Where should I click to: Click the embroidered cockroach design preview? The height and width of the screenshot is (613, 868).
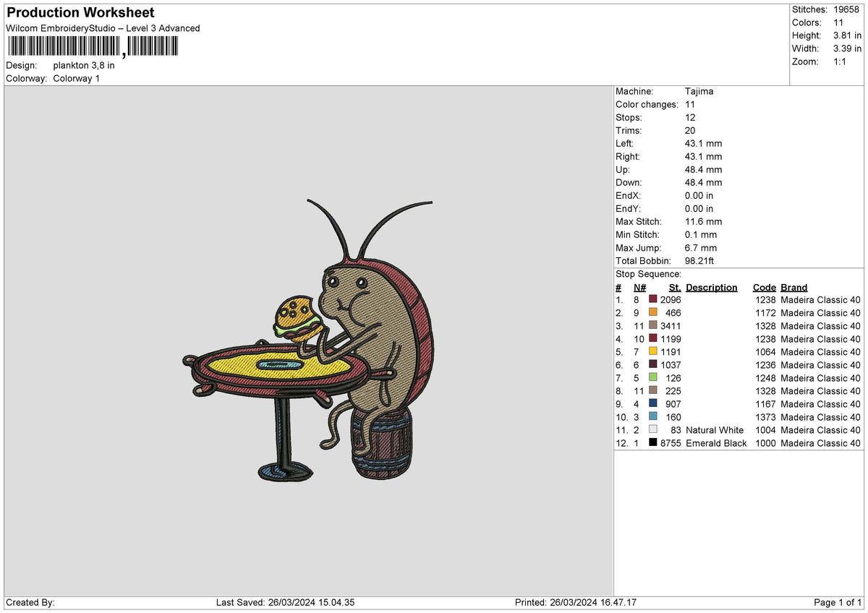pos(309,338)
